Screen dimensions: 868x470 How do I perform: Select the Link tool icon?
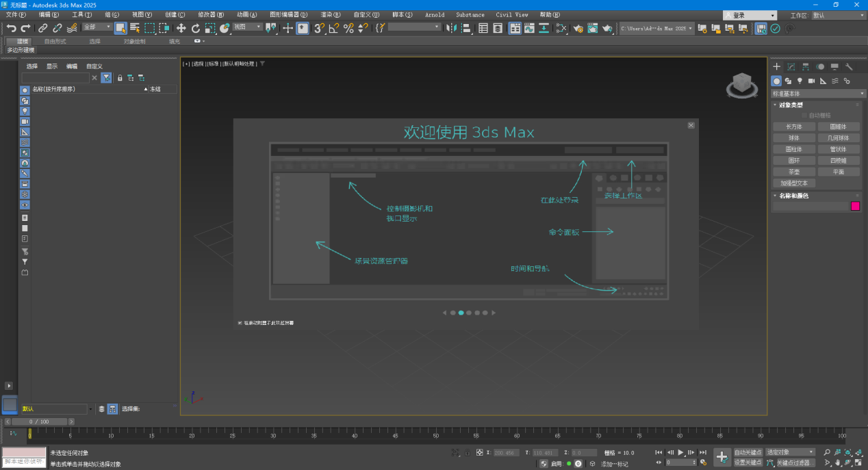[x=42, y=28]
